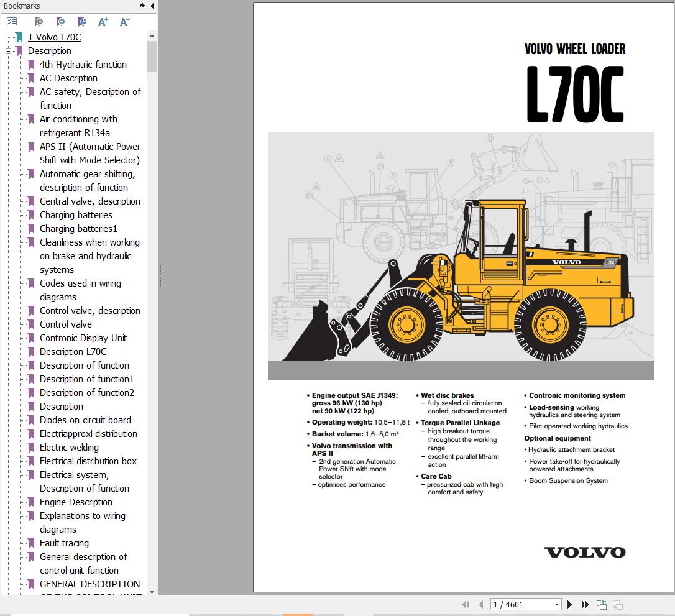Screen dimensions: 675x616
Task: Select the locate current bookmark icon
Action: tap(83, 22)
